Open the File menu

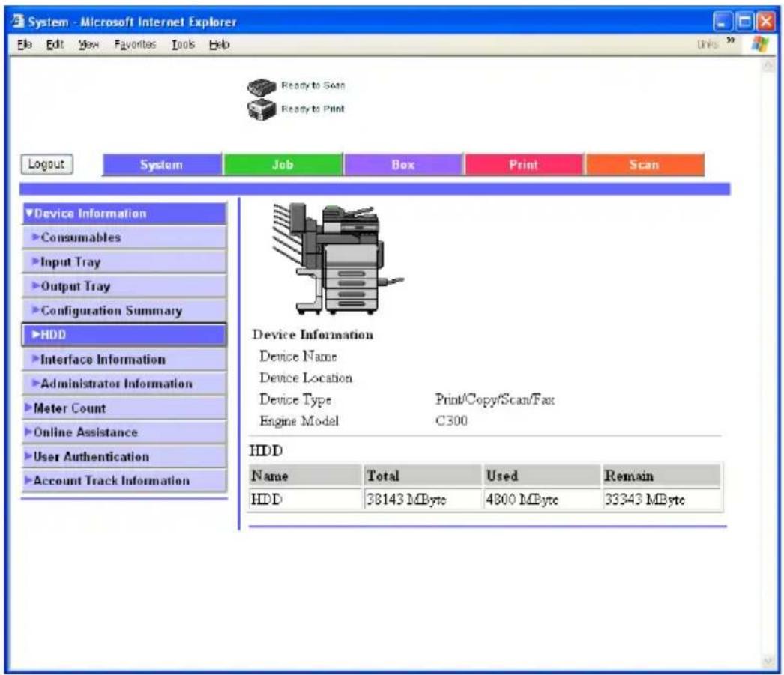point(25,44)
